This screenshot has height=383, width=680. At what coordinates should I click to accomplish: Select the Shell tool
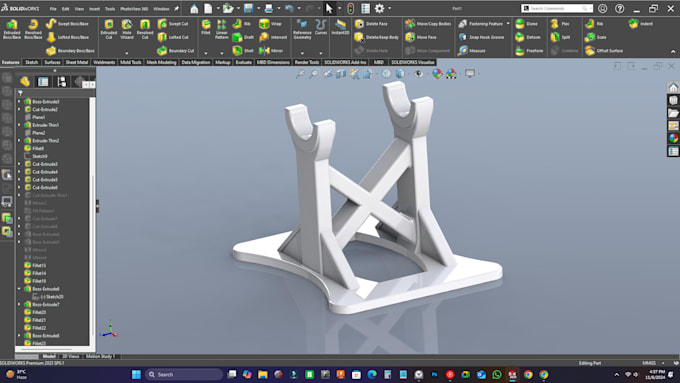click(243, 50)
